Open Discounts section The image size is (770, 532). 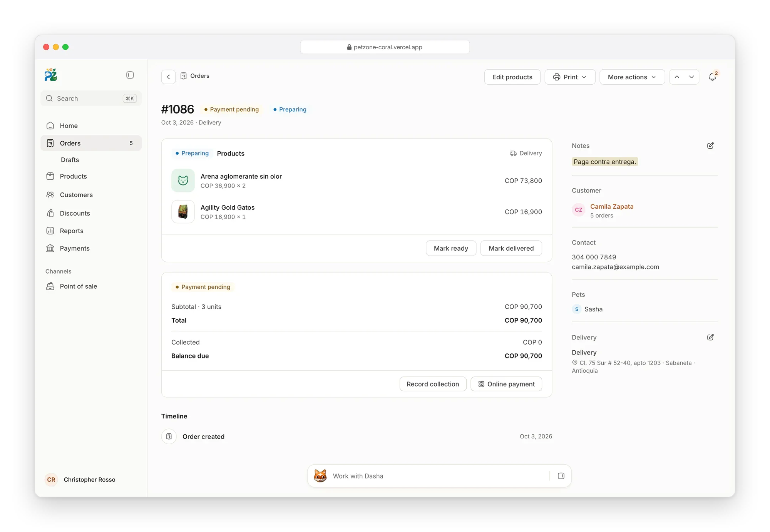91,213
